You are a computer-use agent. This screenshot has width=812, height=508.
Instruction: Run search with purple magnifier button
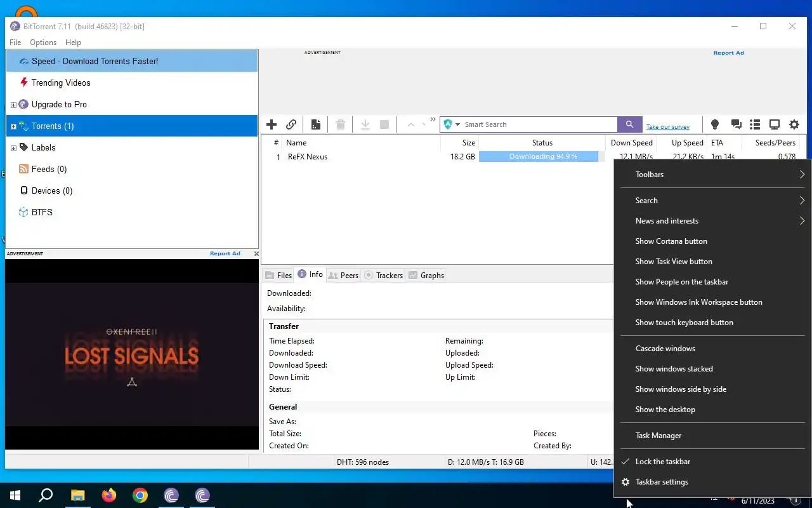click(629, 124)
